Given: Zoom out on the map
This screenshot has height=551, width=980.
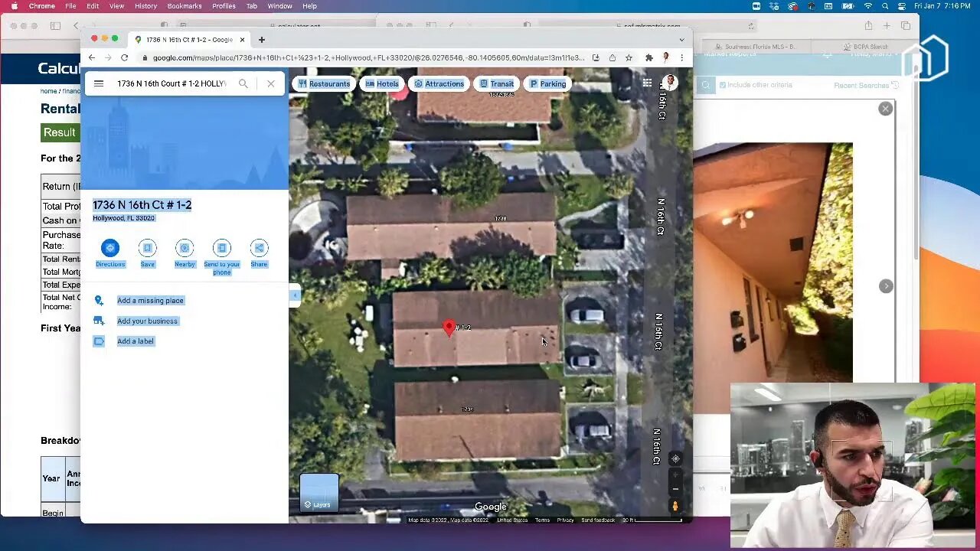Looking at the screenshot, I should pos(675,489).
